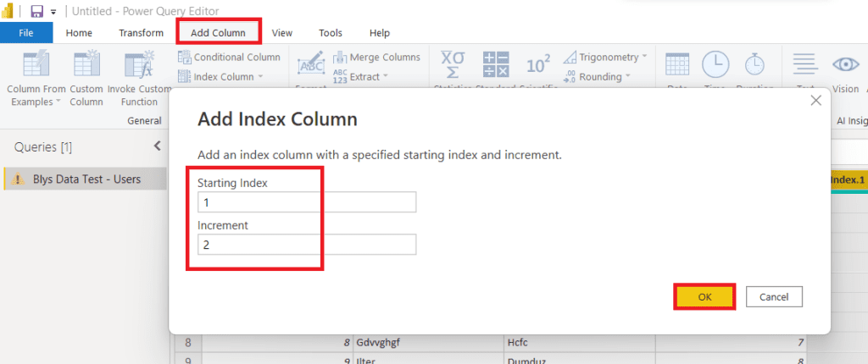Click the Power BI logo icon
868x364 pixels.
(x=7, y=11)
